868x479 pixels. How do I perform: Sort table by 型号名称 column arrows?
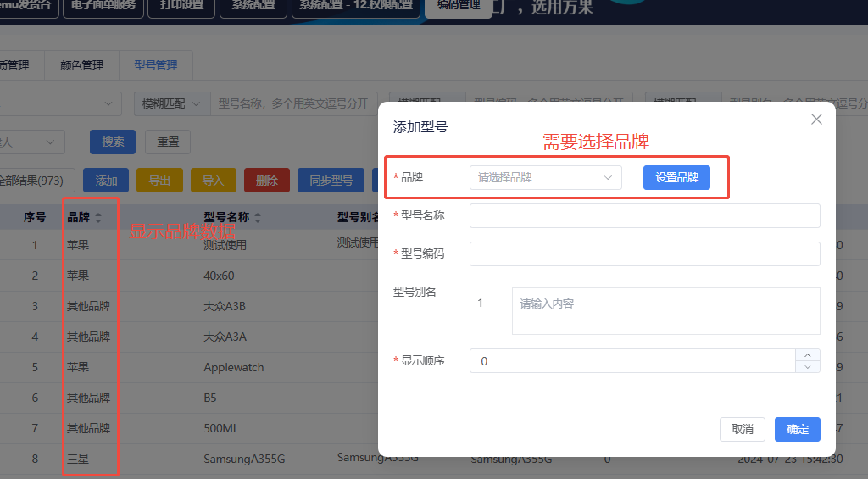pyautogui.click(x=258, y=218)
